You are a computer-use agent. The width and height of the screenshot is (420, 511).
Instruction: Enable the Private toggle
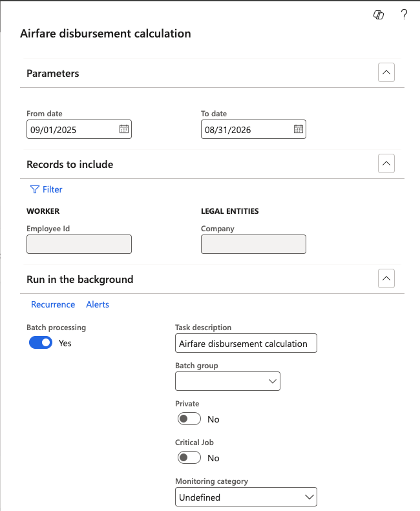pyautogui.click(x=189, y=419)
